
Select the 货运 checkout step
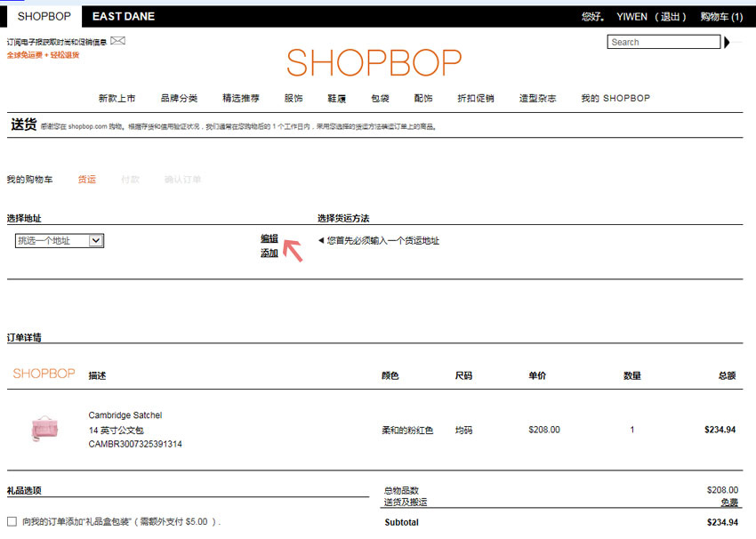(87, 180)
